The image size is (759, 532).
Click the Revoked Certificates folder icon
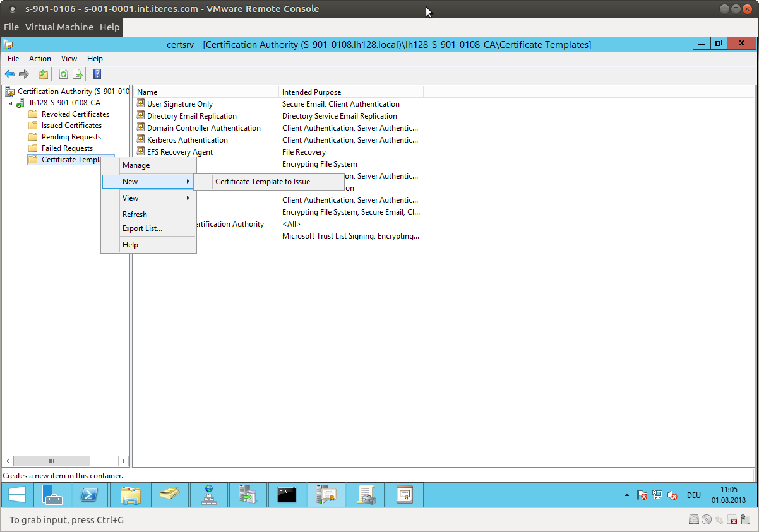click(33, 114)
